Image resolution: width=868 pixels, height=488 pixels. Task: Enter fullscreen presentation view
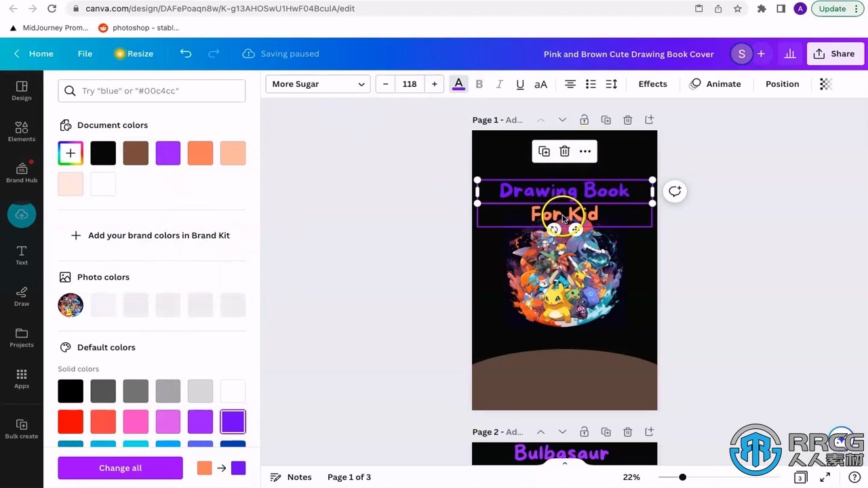[825, 477]
